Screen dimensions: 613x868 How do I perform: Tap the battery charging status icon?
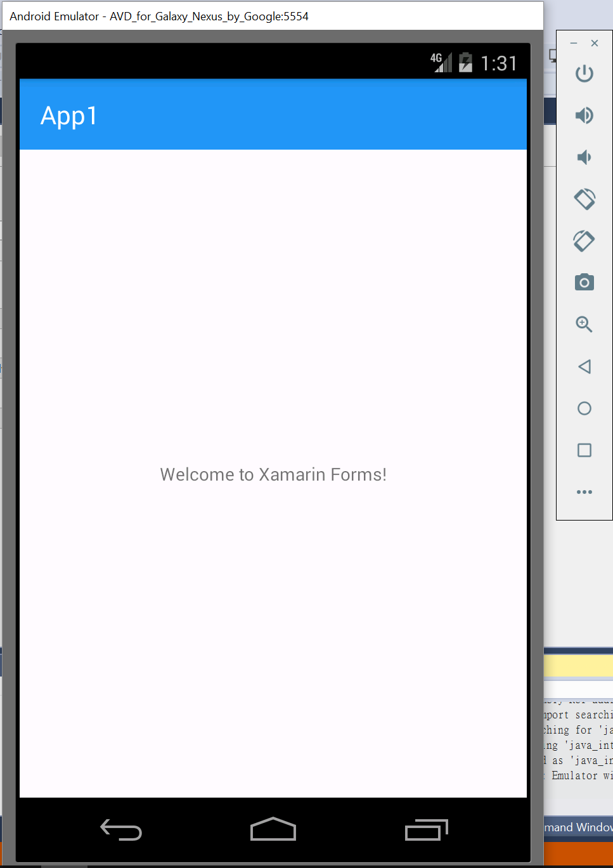pyautogui.click(x=465, y=62)
